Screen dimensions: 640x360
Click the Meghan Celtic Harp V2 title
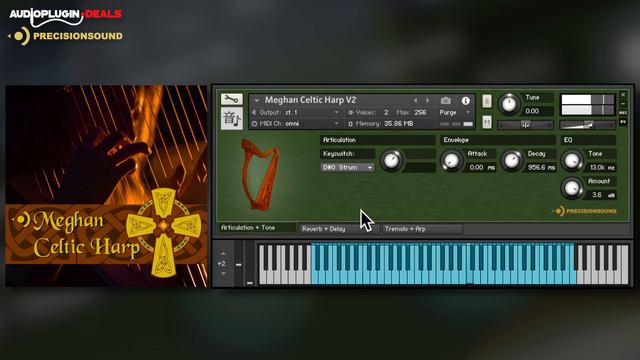(310, 100)
